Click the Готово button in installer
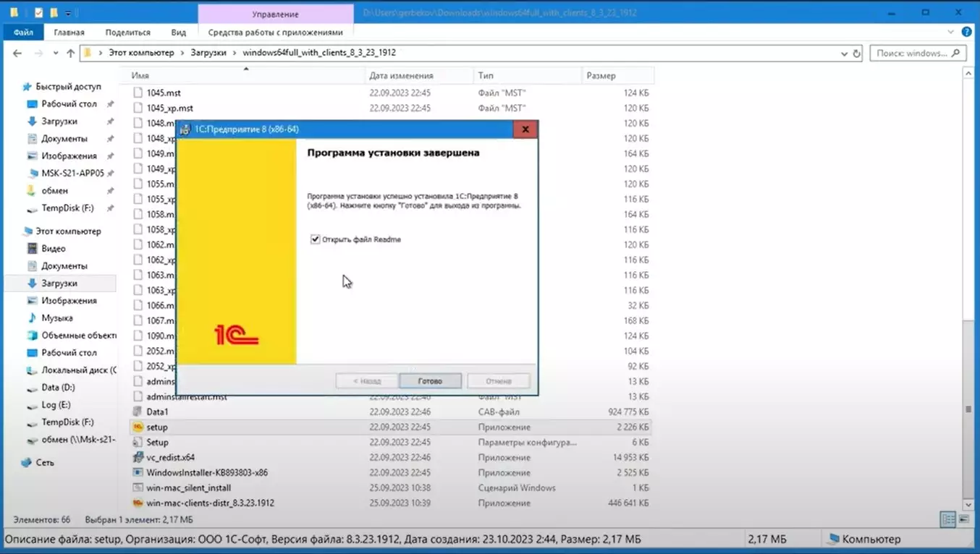The height and width of the screenshot is (554, 980). [430, 380]
